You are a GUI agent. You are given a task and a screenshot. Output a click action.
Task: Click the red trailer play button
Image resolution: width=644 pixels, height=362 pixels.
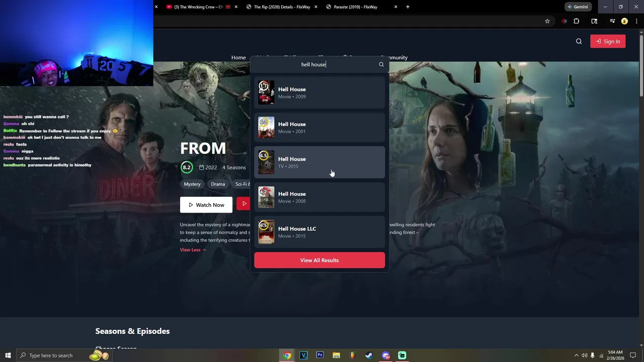pyautogui.click(x=244, y=204)
